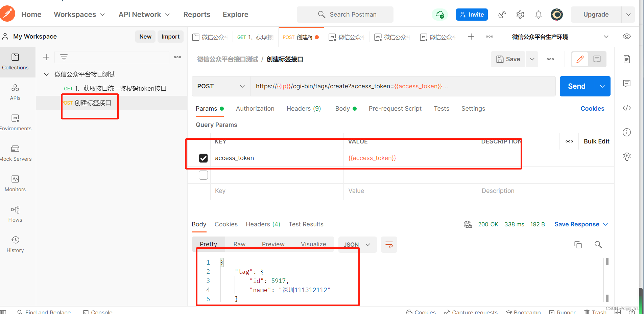Open the code snippet icon

coord(627,108)
